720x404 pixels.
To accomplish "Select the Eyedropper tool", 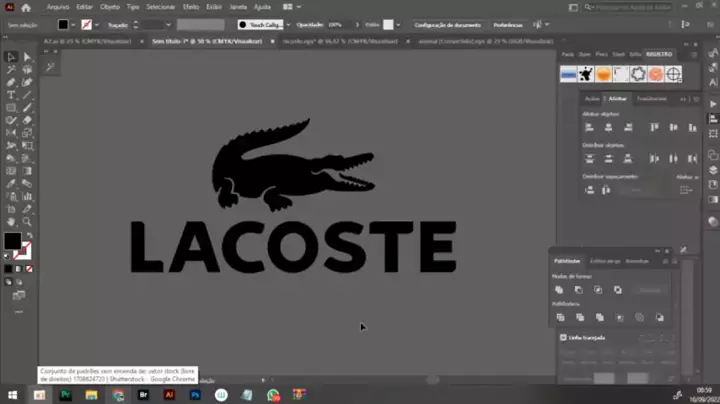I will coord(11,184).
